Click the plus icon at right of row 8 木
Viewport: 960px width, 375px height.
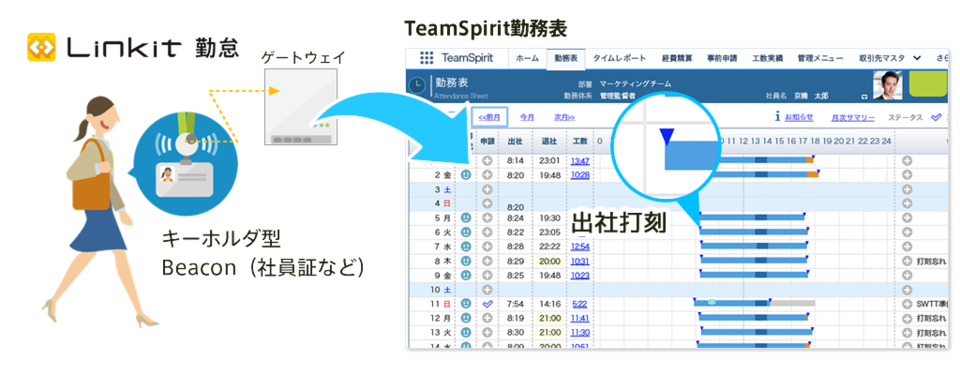click(x=907, y=260)
